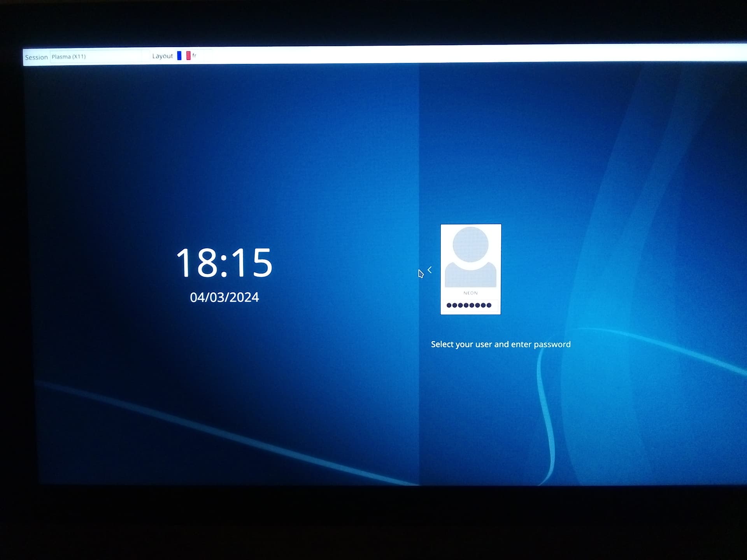Click the first dot in the password field

click(449, 305)
